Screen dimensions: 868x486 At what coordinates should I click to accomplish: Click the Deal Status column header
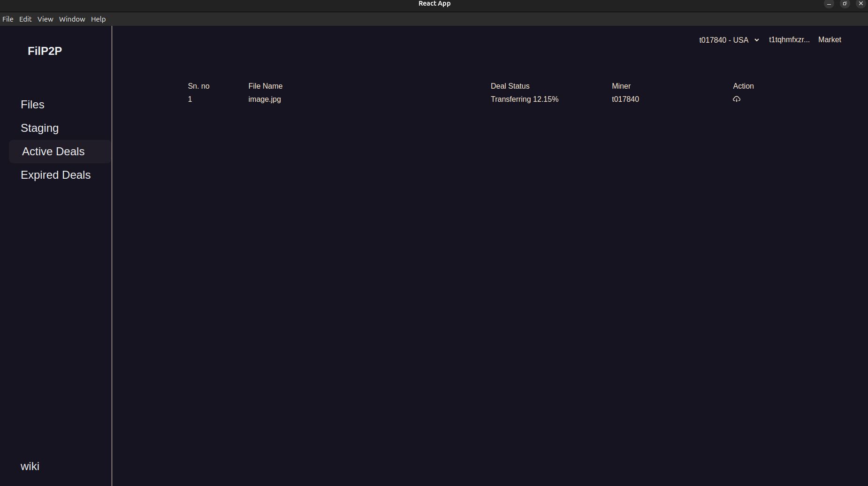(x=510, y=86)
